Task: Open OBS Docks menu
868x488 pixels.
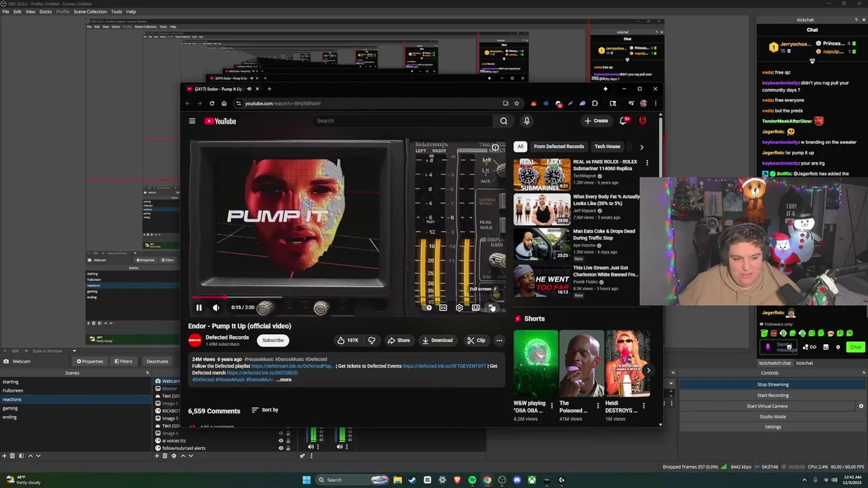Action: 45,12
